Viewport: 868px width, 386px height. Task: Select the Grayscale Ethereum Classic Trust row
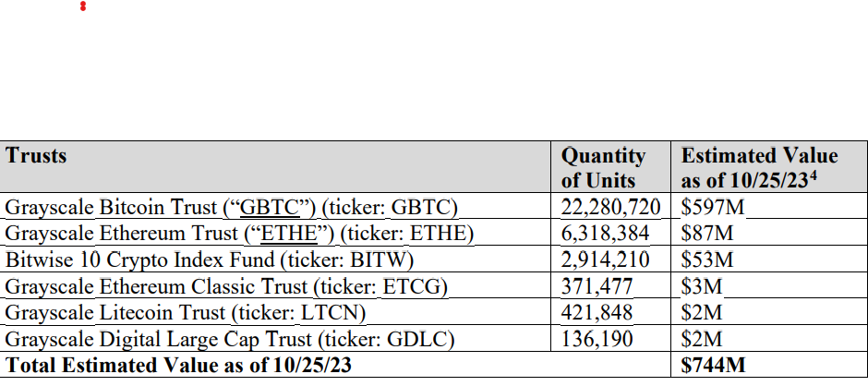click(226, 287)
